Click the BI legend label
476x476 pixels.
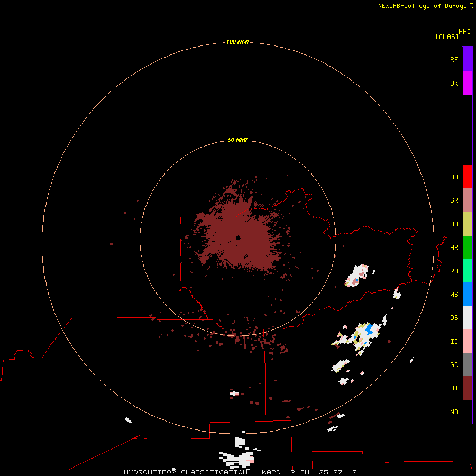454,388
